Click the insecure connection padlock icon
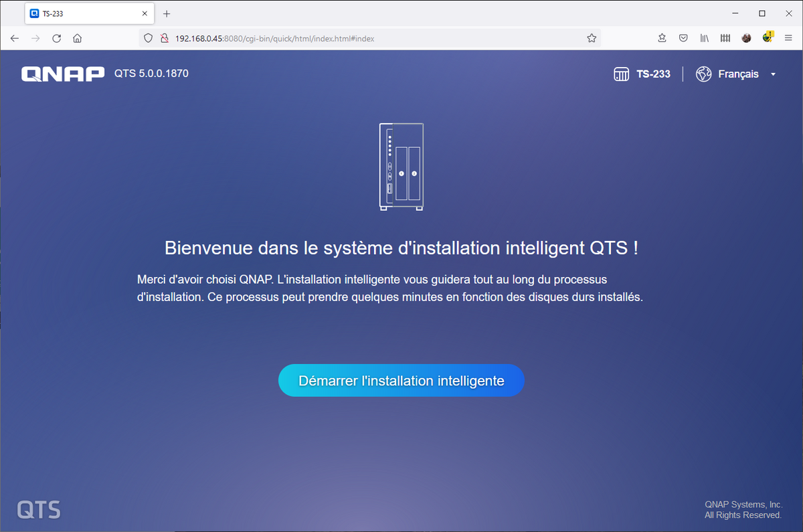The image size is (803, 532). point(164,38)
